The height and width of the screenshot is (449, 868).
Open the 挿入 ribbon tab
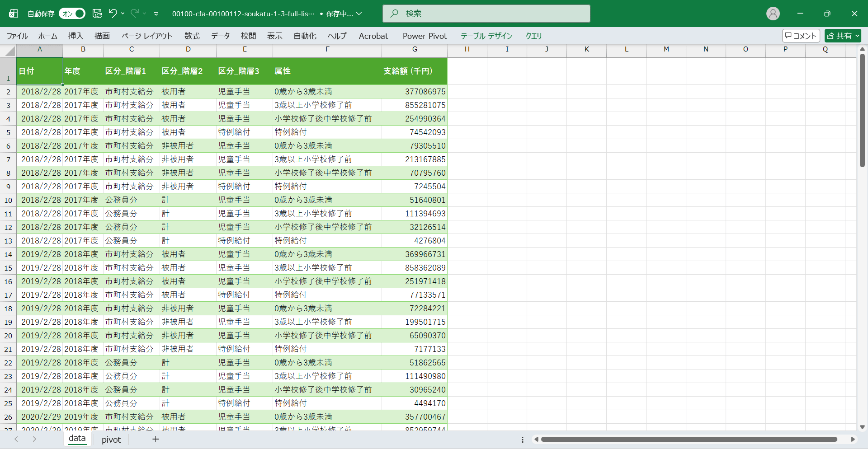[75, 36]
